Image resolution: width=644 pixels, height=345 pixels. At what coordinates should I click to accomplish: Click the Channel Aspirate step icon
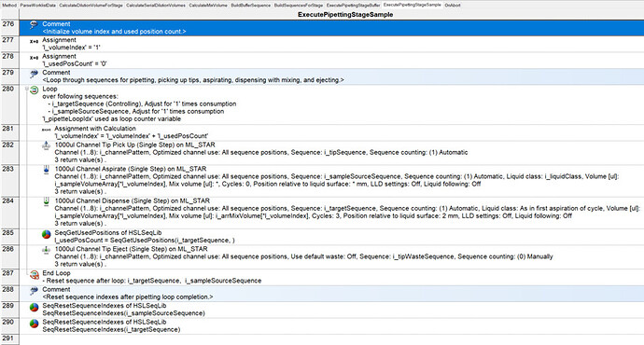[46, 170]
